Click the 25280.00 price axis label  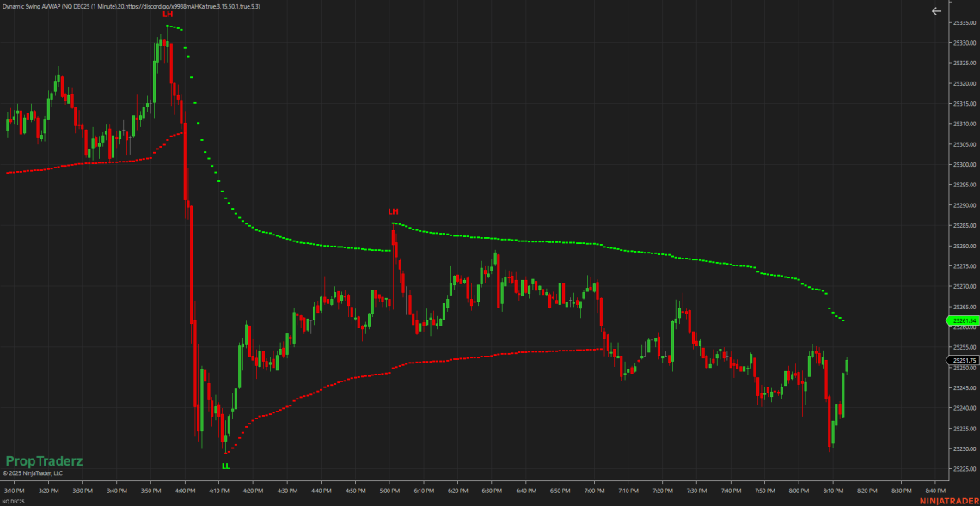pos(965,246)
